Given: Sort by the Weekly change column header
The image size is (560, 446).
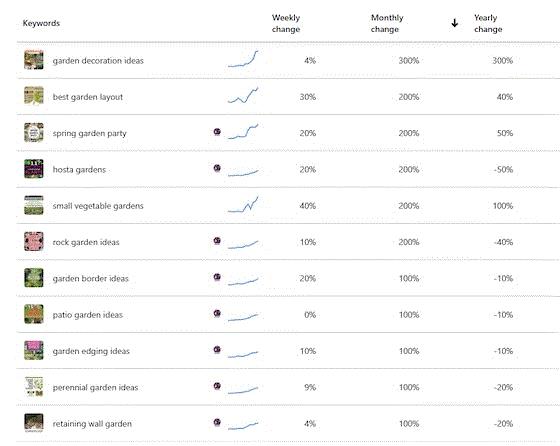Looking at the screenshot, I should coord(286,23).
